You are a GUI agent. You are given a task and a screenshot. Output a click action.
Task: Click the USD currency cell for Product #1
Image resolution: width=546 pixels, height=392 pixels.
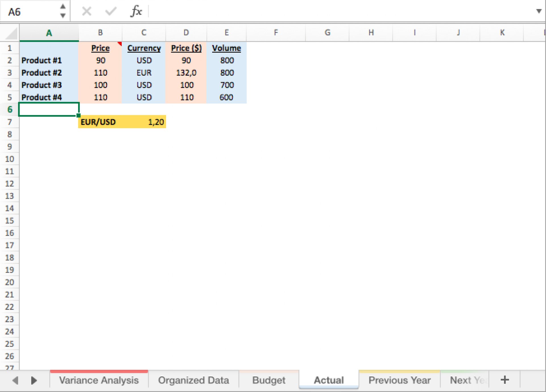click(144, 60)
